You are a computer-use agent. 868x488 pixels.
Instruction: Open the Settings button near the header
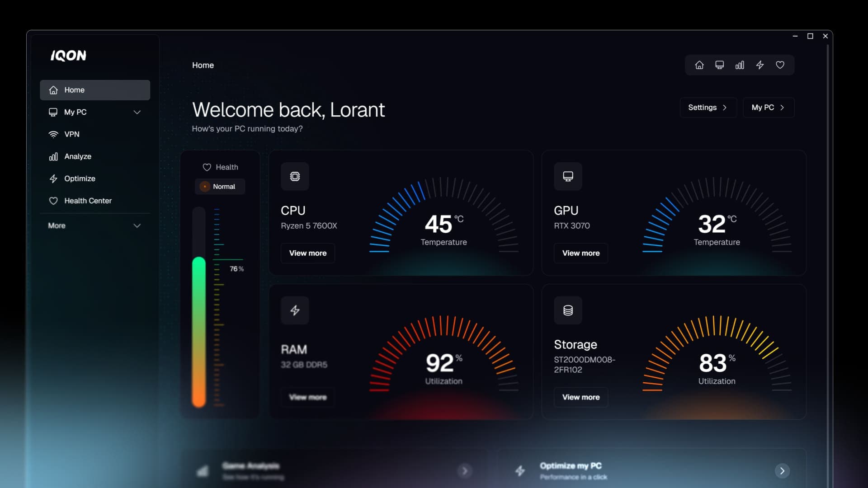(708, 108)
